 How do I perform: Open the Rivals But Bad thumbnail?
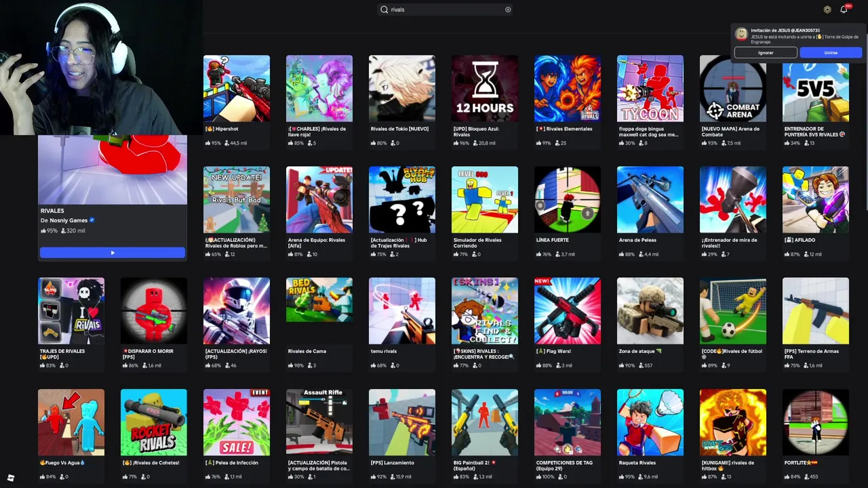pos(237,200)
